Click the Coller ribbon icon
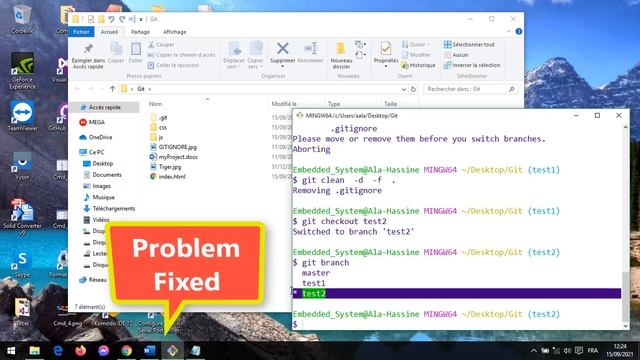The width and height of the screenshot is (640, 360). 136,49
